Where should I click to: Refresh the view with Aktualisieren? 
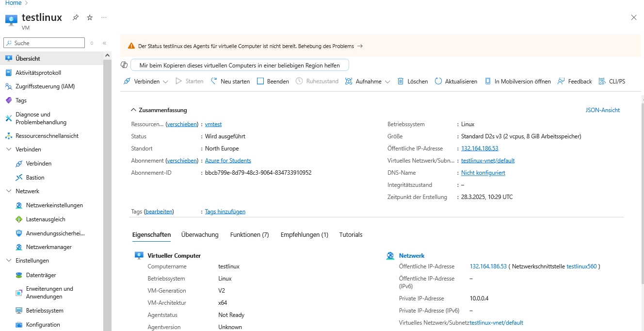pos(456,82)
